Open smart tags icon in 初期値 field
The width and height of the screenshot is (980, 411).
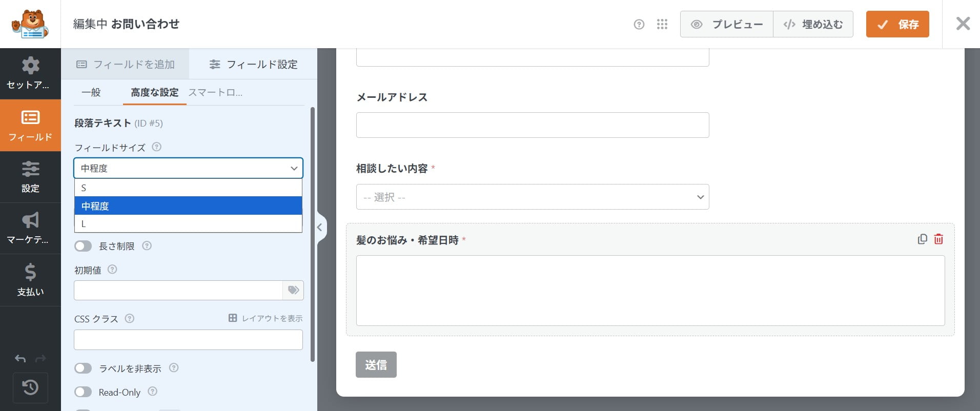point(293,290)
